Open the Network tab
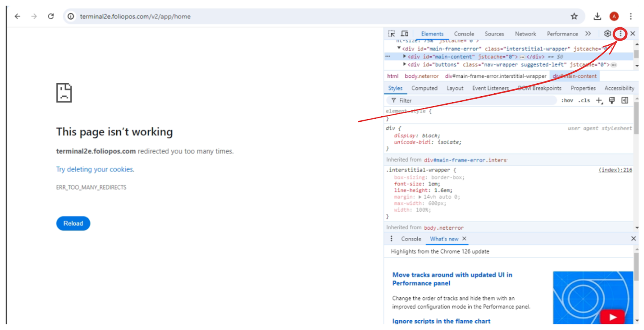The image size is (644, 330). tap(525, 34)
